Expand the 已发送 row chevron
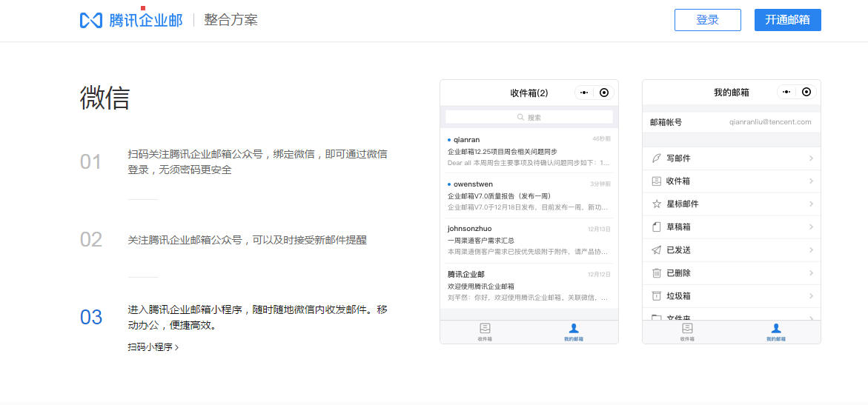Viewport: 868px width, 405px height. 811,250
